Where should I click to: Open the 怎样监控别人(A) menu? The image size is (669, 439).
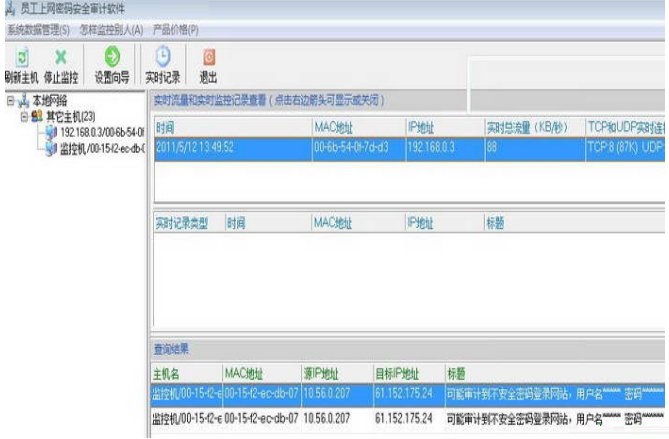click(x=111, y=30)
